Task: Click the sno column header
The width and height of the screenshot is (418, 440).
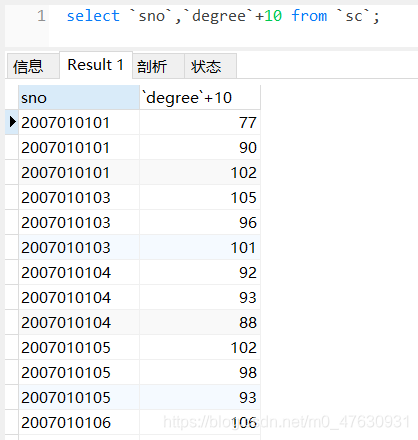Action: [79, 98]
